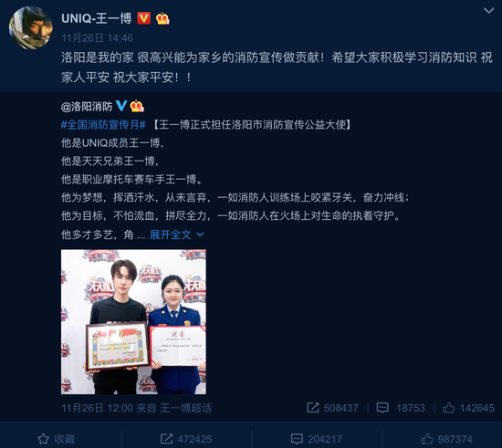This screenshot has height=448, width=502.
Task: Click the red V verified badge
Action: point(143,18)
